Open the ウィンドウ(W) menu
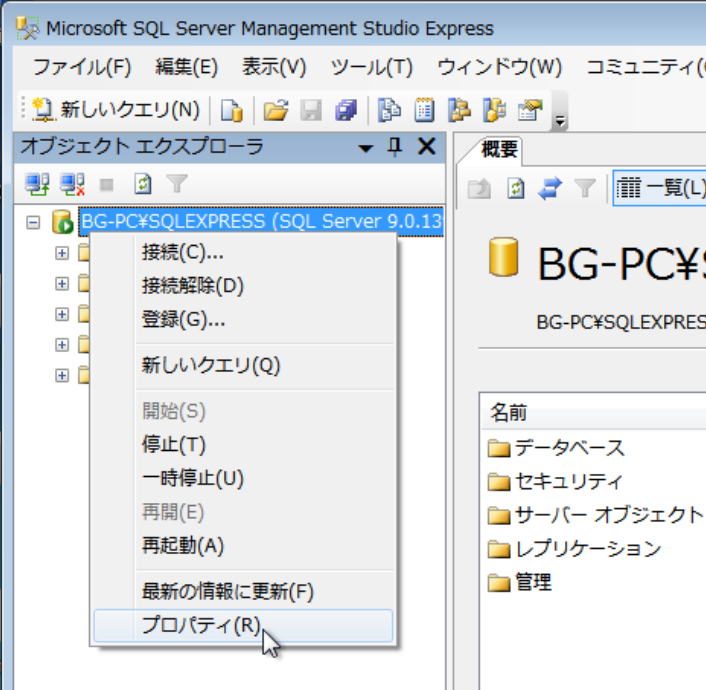This screenshot has height=690, width=706. pyautogui.click(x=500, y=68)
